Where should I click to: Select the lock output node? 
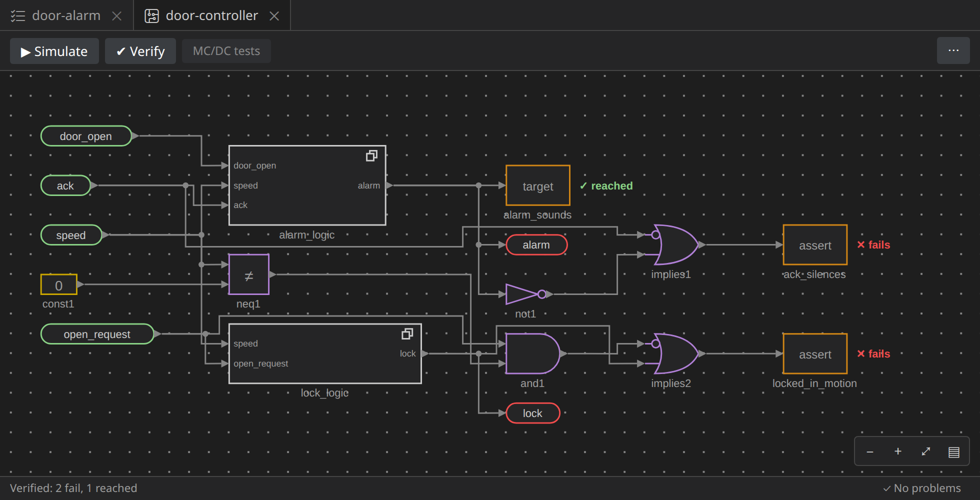point(533,413)
